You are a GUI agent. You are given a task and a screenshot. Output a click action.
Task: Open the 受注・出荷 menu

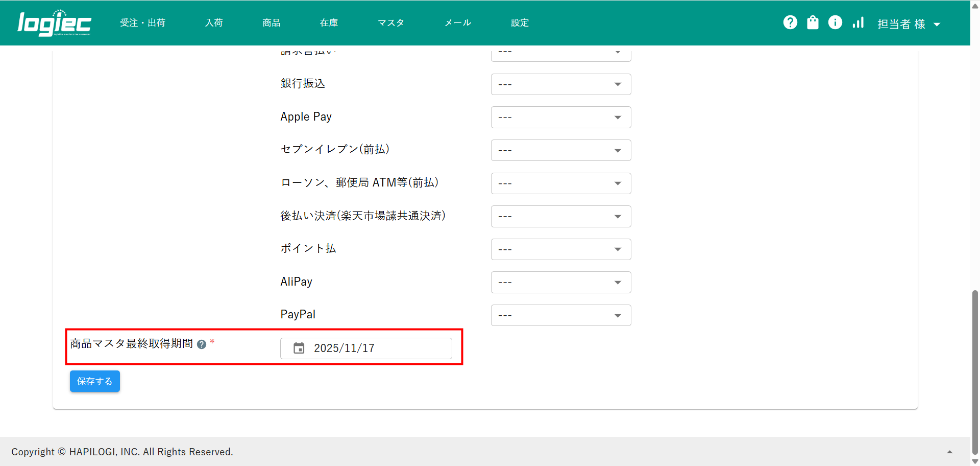[142, 23]
